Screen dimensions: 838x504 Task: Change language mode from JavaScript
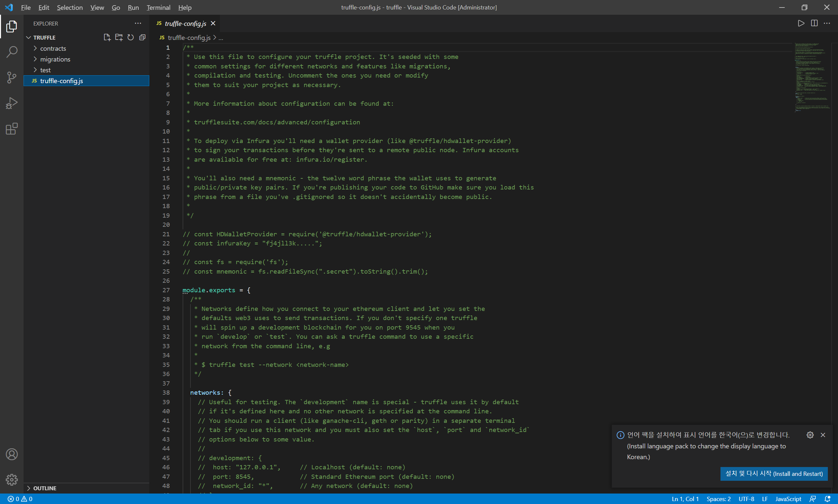coord(788,499)
